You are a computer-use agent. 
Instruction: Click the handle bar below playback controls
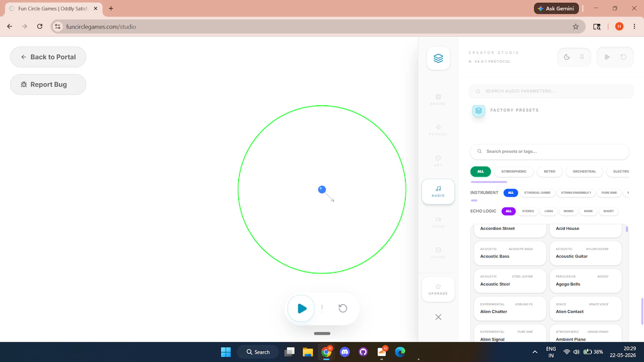322,333
